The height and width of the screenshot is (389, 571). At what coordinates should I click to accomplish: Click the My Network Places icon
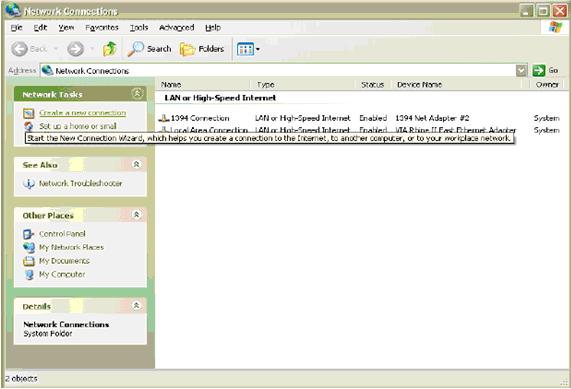(x=29, y=247)
